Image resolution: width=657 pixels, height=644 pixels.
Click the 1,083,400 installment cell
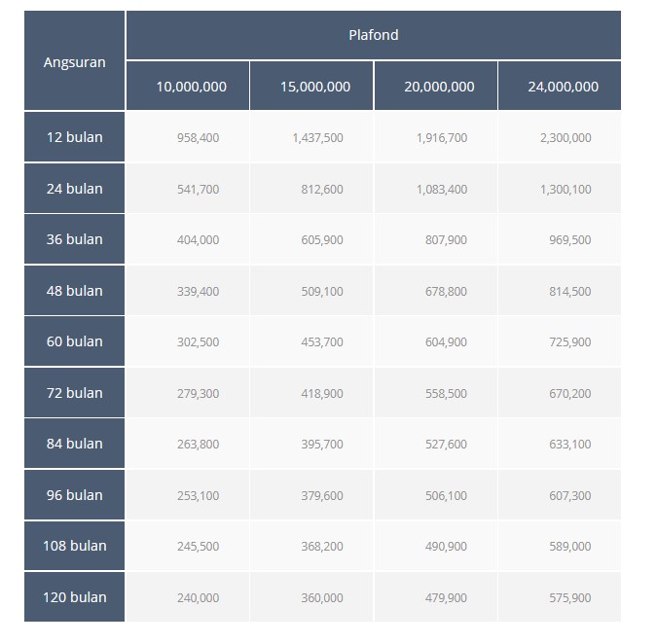pyautogui.click(x=441, y=190)
